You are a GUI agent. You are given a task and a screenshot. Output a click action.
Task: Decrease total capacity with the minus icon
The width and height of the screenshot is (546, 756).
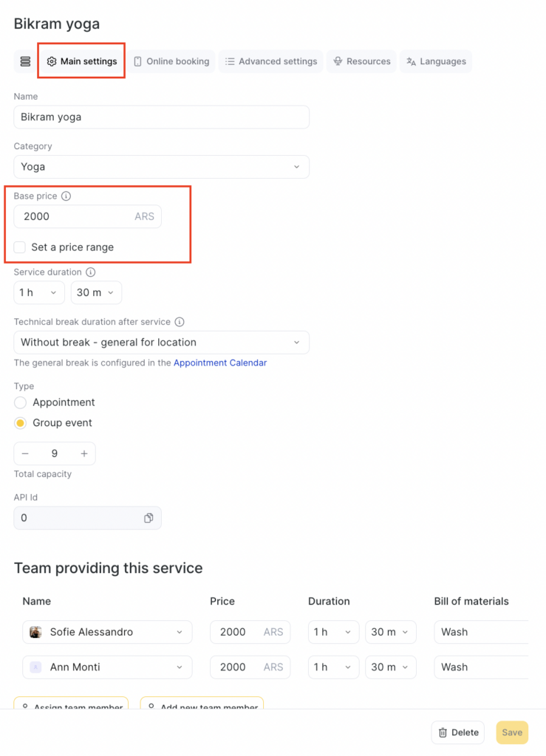click(26, 453)
